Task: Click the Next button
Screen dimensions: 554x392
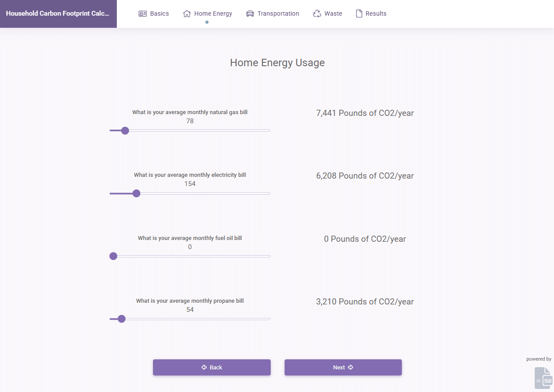Action: (343, 367)
